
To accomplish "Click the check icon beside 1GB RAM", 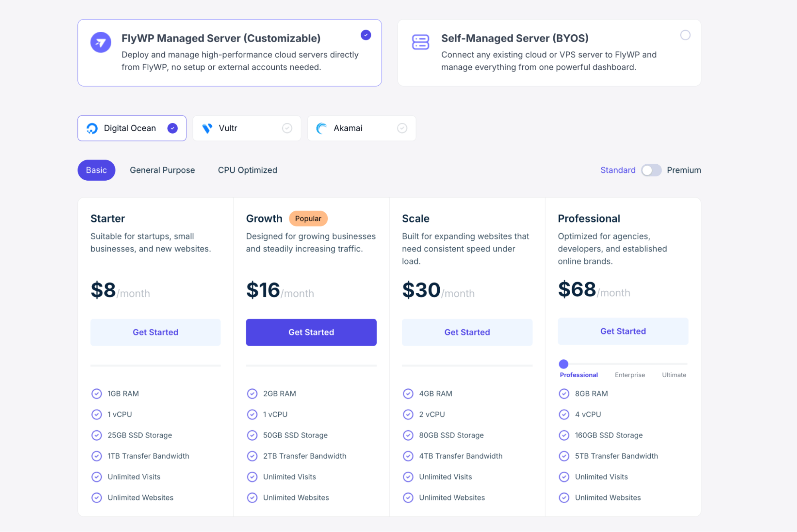I will [x=96, y=394].
